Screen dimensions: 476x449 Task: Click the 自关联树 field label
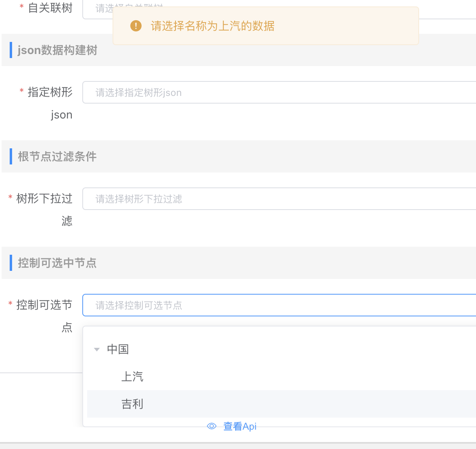[50, 8]
